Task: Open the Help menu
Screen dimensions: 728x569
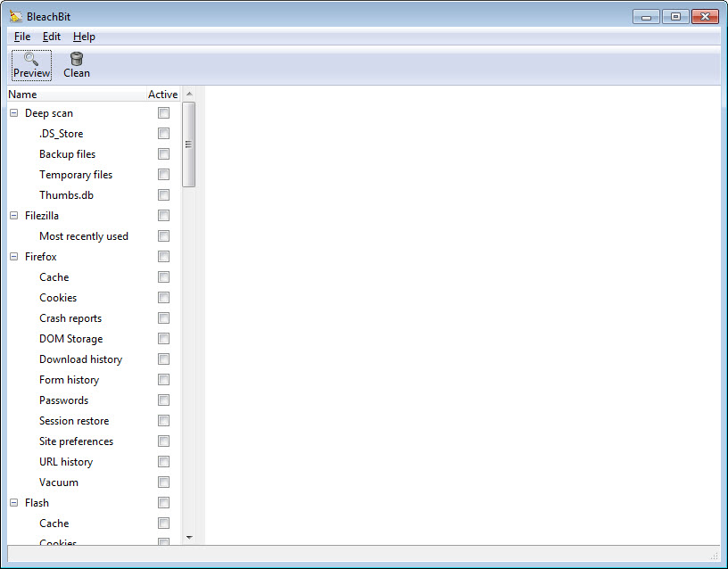Action: coord(84,37)
